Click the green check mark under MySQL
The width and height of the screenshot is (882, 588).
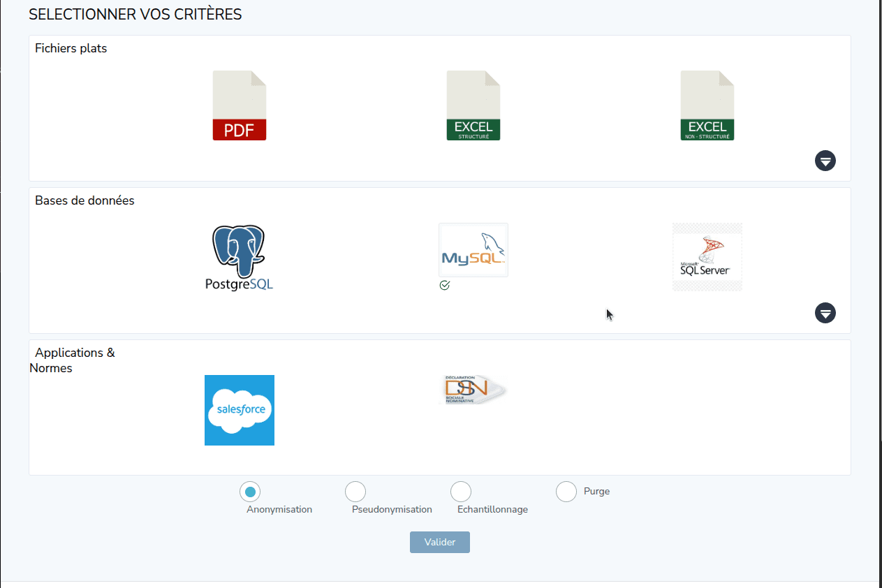pos(445,286)
